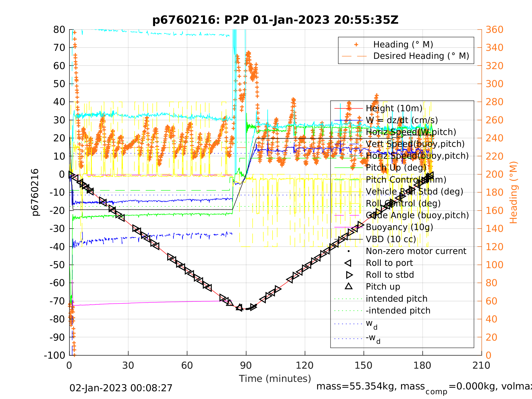Viewport: 532px width, 399px height.
Task: Click the black VBD line sample in legend
Action: pos(348,239)
